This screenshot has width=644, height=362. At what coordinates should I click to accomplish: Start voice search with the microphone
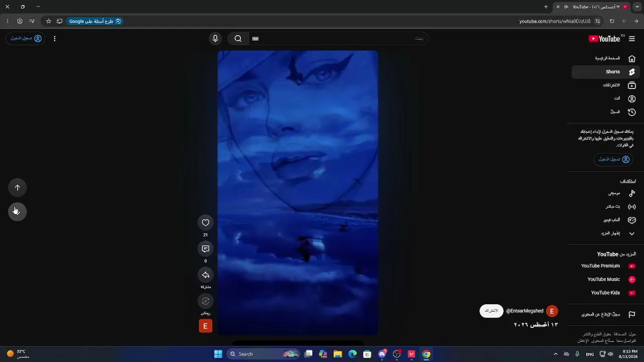215,39
